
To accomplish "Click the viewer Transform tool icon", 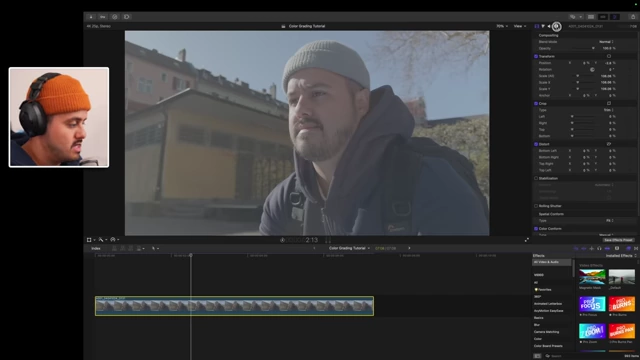I will [89, 240].
